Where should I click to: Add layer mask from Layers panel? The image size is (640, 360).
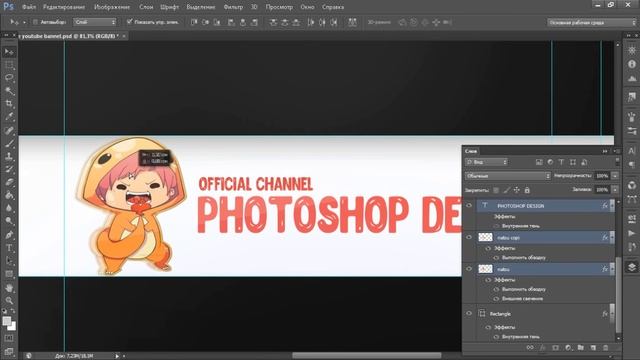click(x=556, y=348)
